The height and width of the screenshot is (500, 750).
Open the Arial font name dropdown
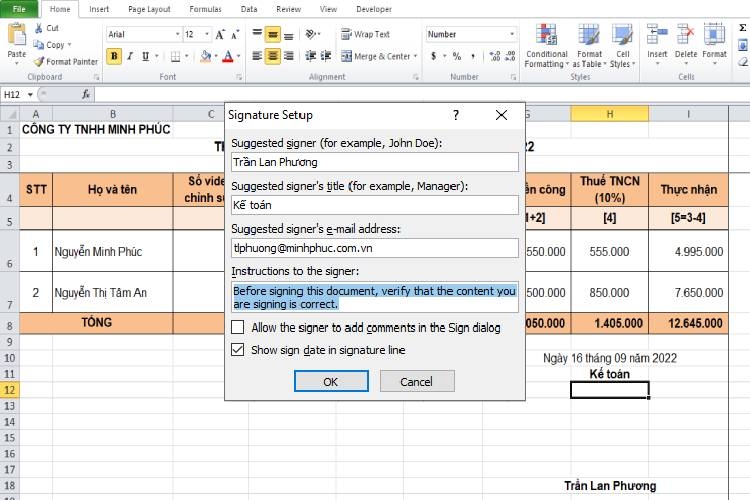click(177, 34)
